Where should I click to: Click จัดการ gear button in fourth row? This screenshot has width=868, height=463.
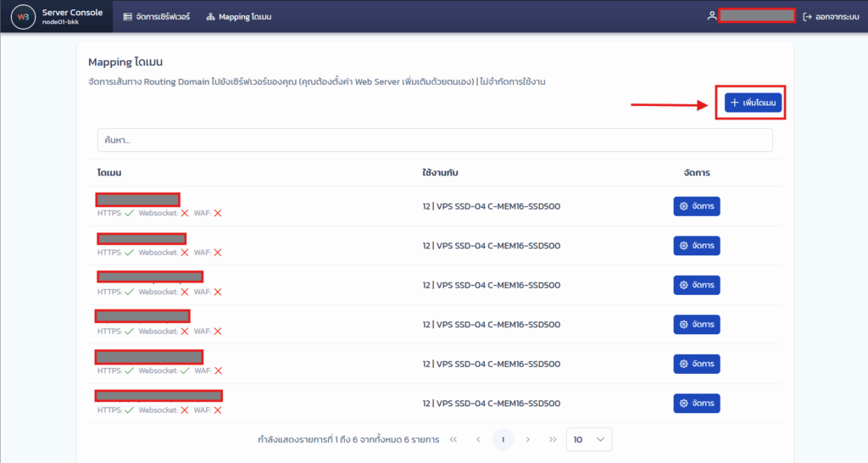click(x=697, y=325)
